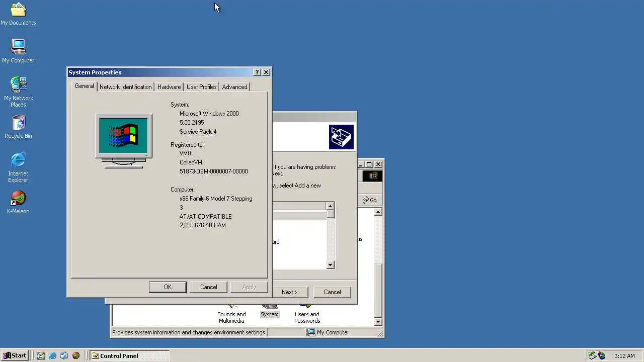
Task: Click wizard list scroll up arrow
Action: (330, 206)
